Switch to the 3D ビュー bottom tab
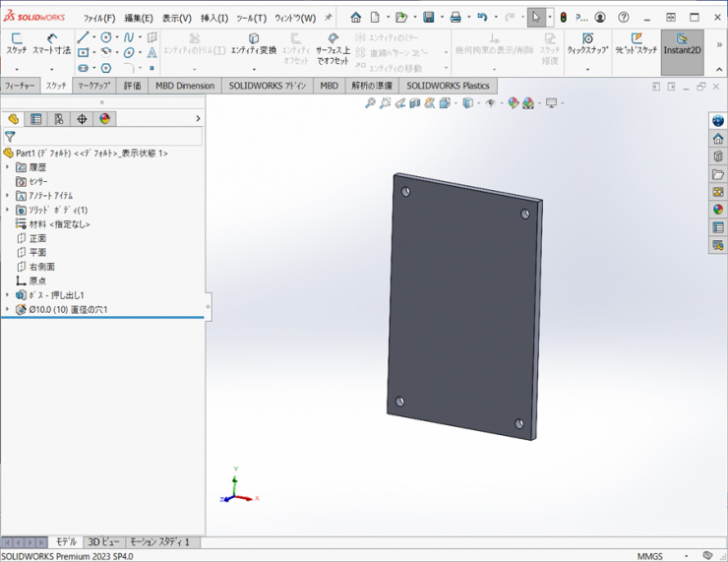The width and height of the screenshot is (728, 562). pos(103,542)
